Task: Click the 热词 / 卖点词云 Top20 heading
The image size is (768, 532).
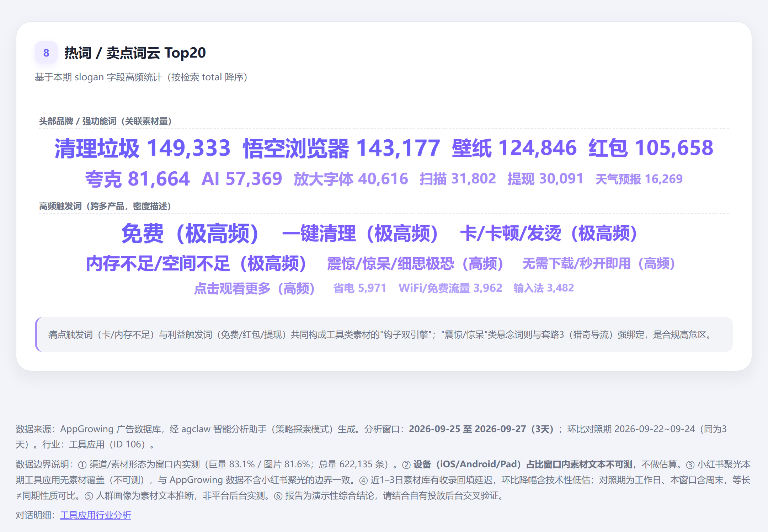Action: click(x=135, y=53)
